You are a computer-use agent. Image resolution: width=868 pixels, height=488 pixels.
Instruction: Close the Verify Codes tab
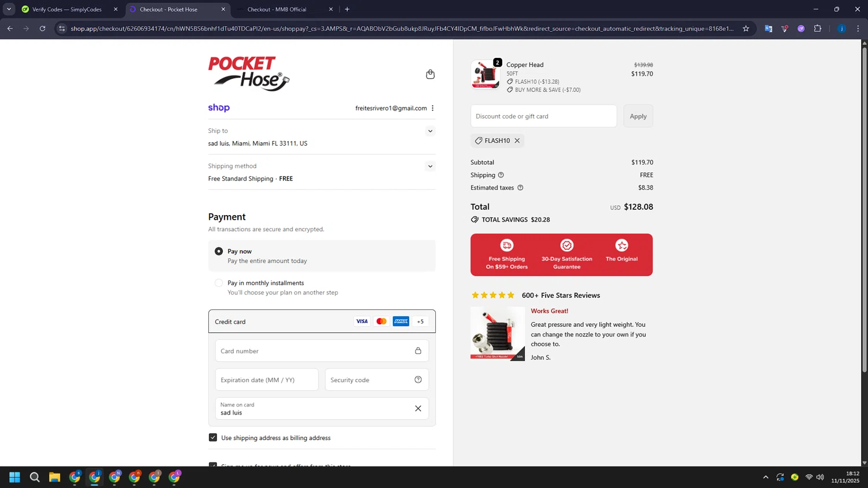click(x=116, y=9)
